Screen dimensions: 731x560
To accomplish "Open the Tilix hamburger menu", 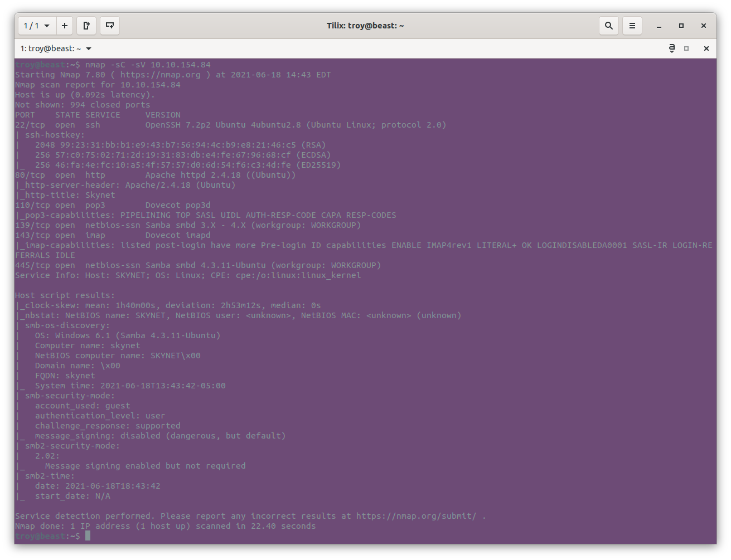I will click(x=632, y=26).
